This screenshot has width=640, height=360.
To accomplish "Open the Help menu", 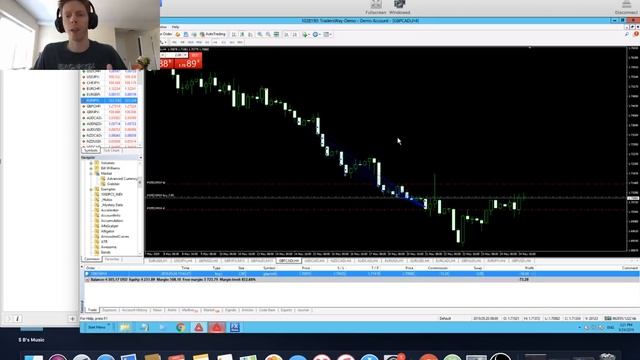I will pos(176,27).
